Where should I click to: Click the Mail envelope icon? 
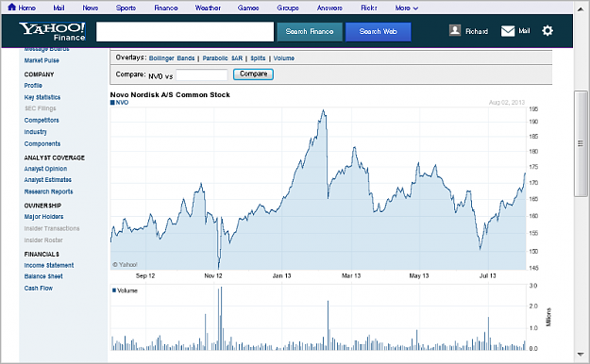508,31
